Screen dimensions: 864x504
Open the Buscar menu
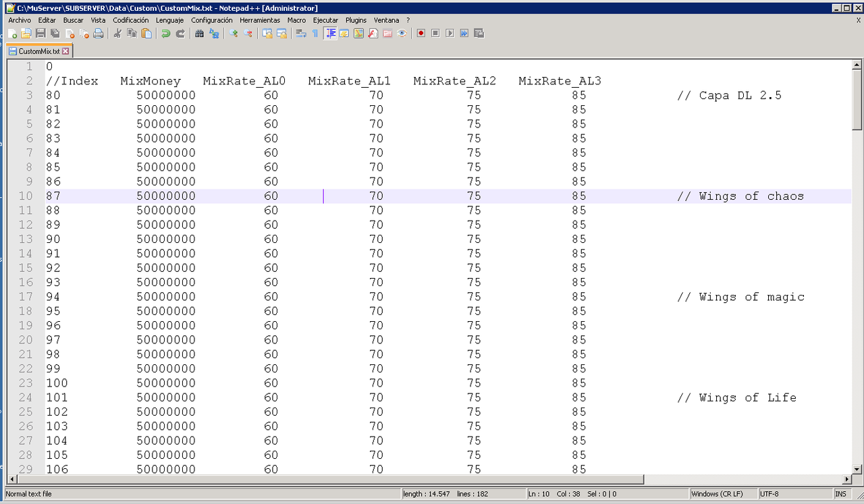74,20
